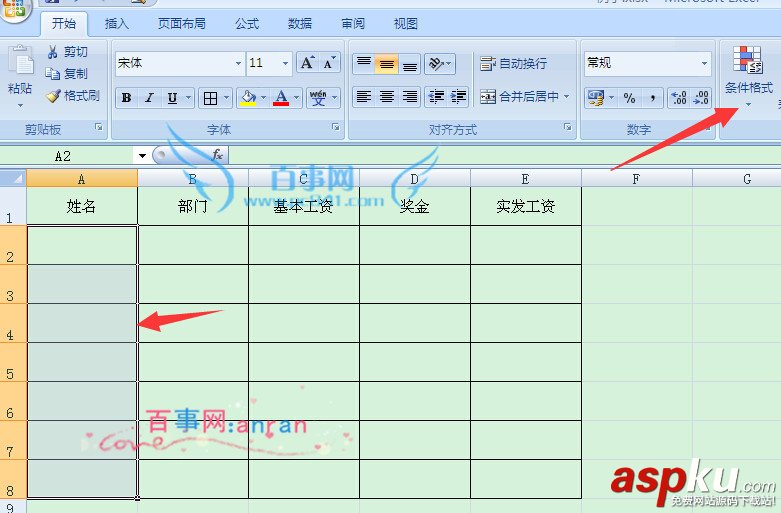
Task: Switch to 审阅 tab
Action: (353, 23)
